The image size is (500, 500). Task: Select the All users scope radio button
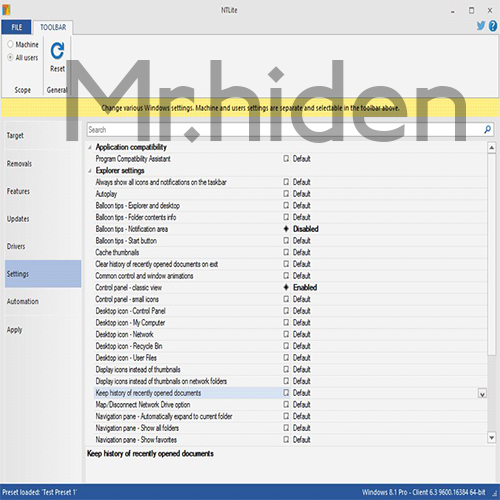(10, 57)
